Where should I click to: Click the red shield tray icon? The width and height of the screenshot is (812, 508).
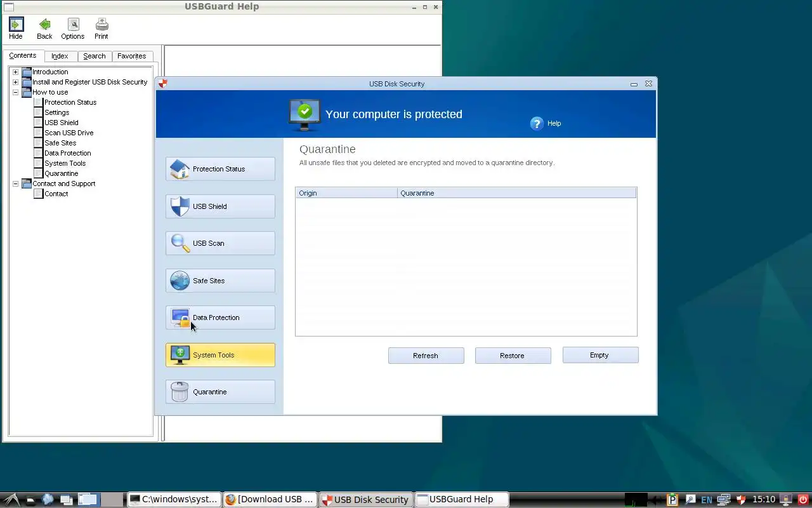[x=740, y=500]
